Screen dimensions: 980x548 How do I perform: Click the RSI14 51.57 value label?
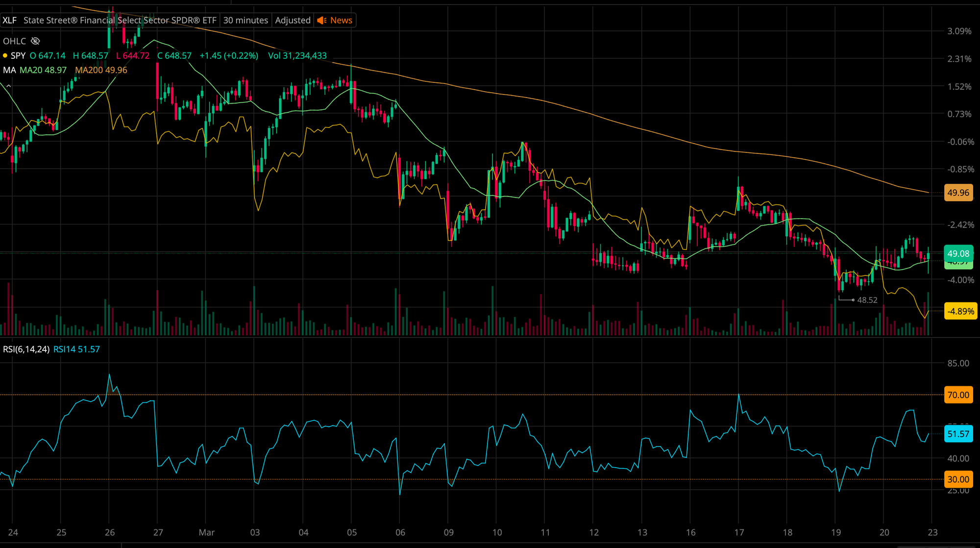coord(76,349)
